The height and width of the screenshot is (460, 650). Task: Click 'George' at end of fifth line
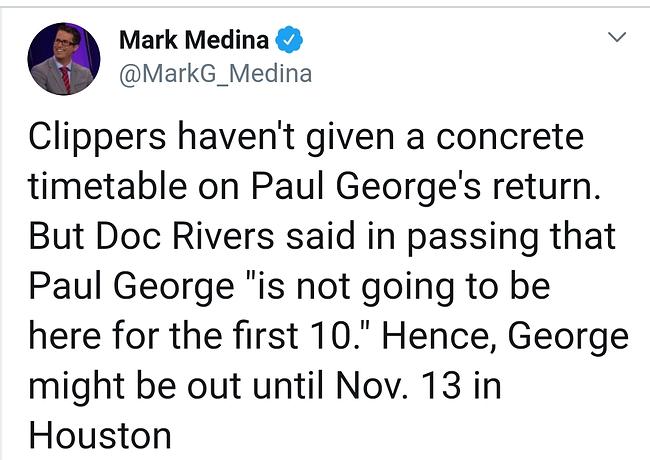pos(568,336)
